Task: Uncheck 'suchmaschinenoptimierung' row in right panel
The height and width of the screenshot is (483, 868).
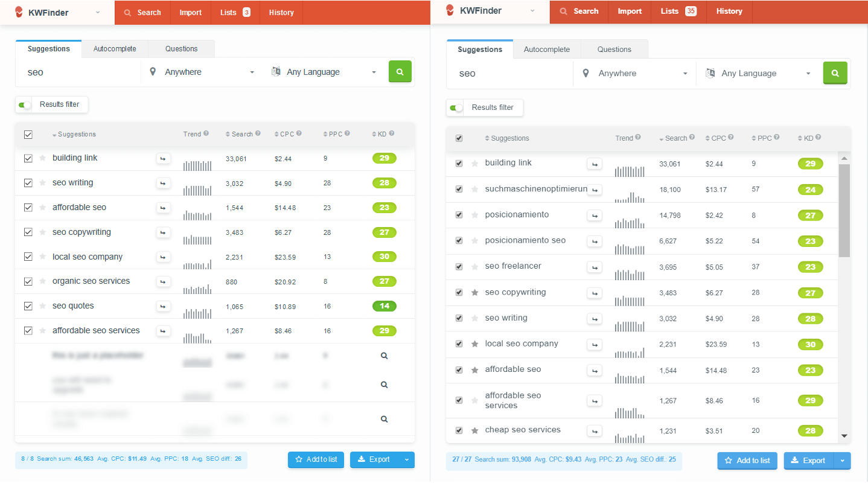Action: tap(459, 190)
